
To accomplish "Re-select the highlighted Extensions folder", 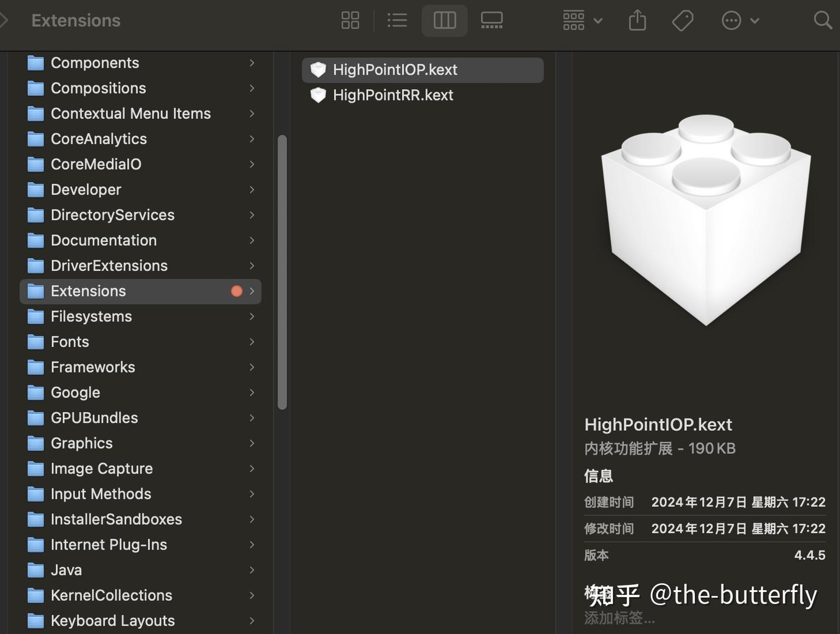I will (x=88, y=291).
